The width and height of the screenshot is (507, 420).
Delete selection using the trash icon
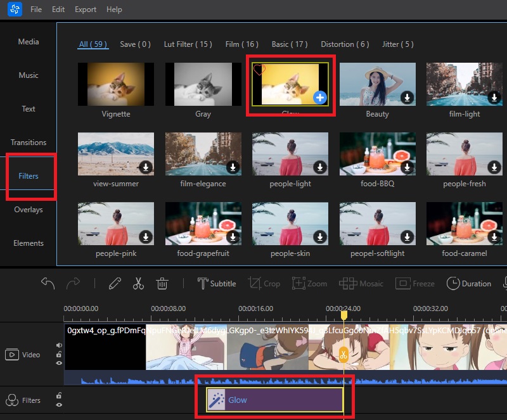tap(162, 283)
